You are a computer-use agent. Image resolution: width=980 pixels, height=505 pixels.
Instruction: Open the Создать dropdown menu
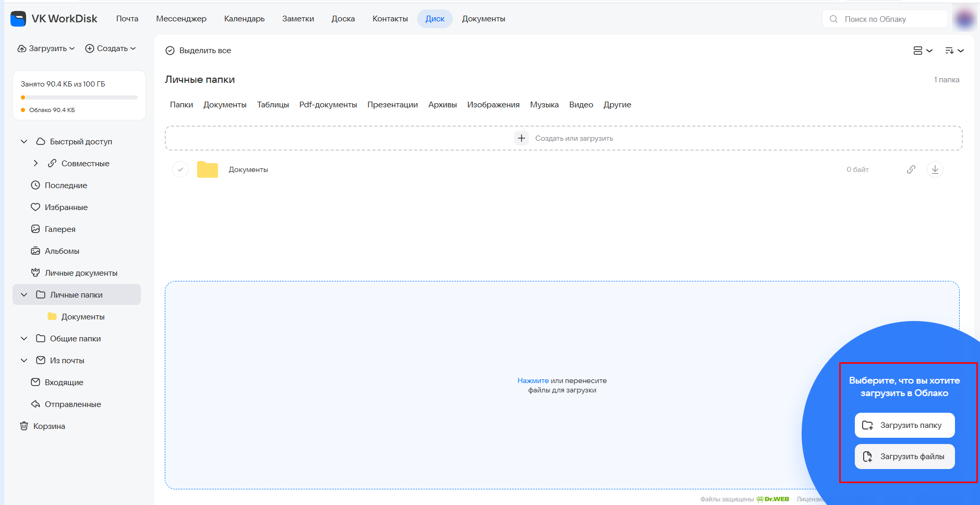(x=111, y=48)
